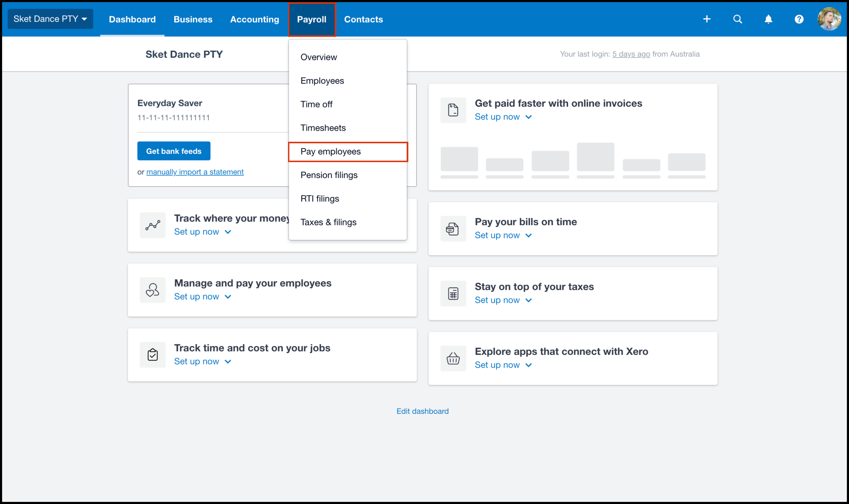Choose Timesheets in the Payroll menu
This screenshot has height=504, width=849.
[323, 128]
